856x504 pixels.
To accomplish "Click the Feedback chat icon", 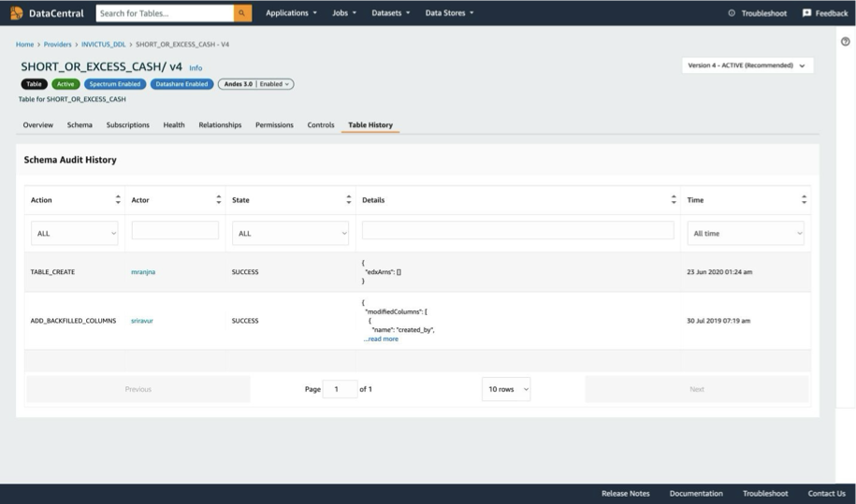I will tap(806, 13).
